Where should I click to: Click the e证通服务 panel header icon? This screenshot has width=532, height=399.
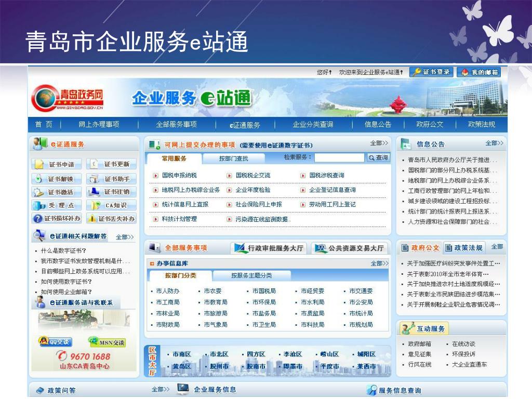coord(40,143)
